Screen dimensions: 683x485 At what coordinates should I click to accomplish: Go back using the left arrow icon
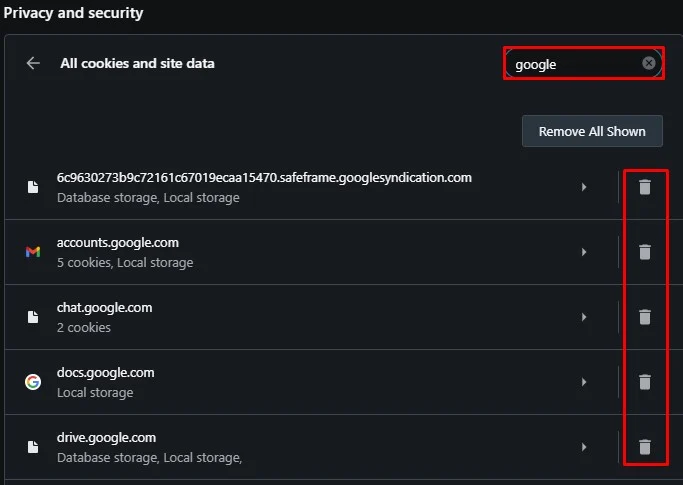point(33,63)
